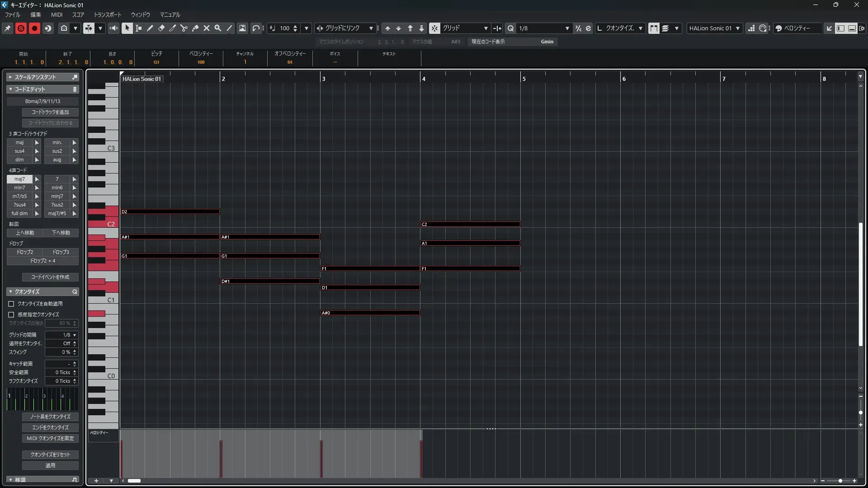868x488 pixels.
Task: Open the トランスポート menu
Action: coord(108,14)
